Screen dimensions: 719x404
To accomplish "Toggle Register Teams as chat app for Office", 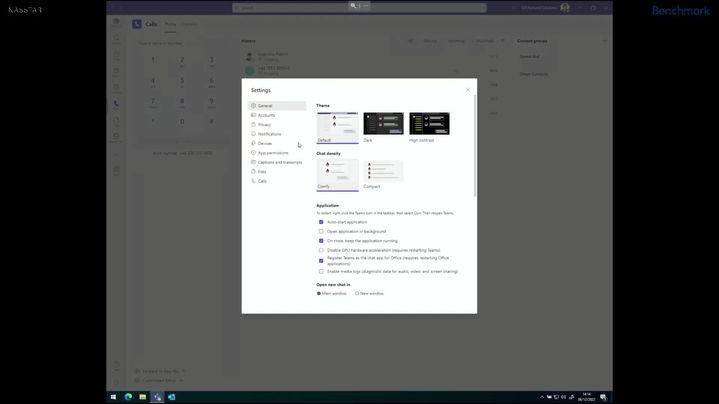I will 321,261.
